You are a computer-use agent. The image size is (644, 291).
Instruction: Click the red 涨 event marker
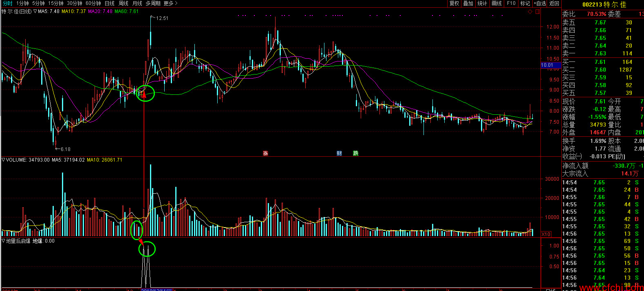click(266, 153)
